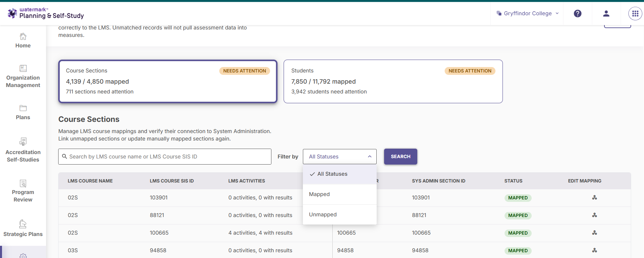Click '4 activities, 4 with results' cell

pos(260,233)
